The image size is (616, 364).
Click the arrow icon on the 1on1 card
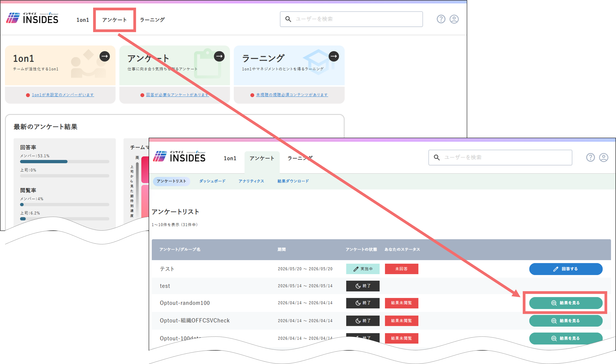(x=105, y=56)
